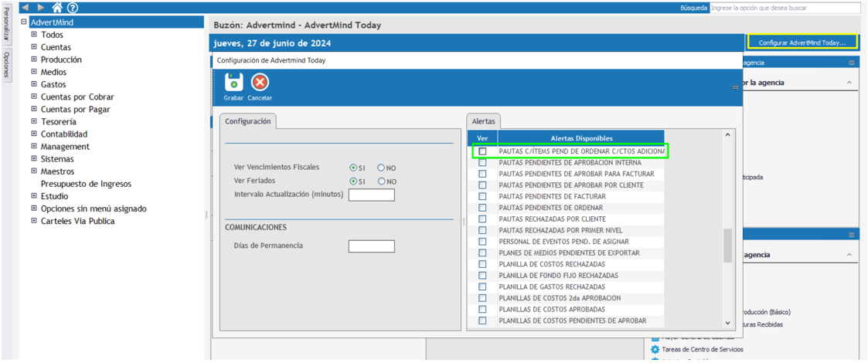Viewport: 868px width, 363px height.
Task: Select NO for Ver Feriados
Action: coord(381,181)
